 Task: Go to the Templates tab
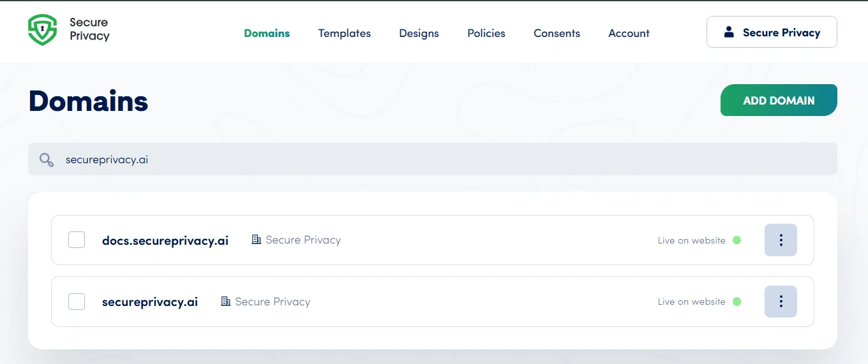[x=345, y=33]
